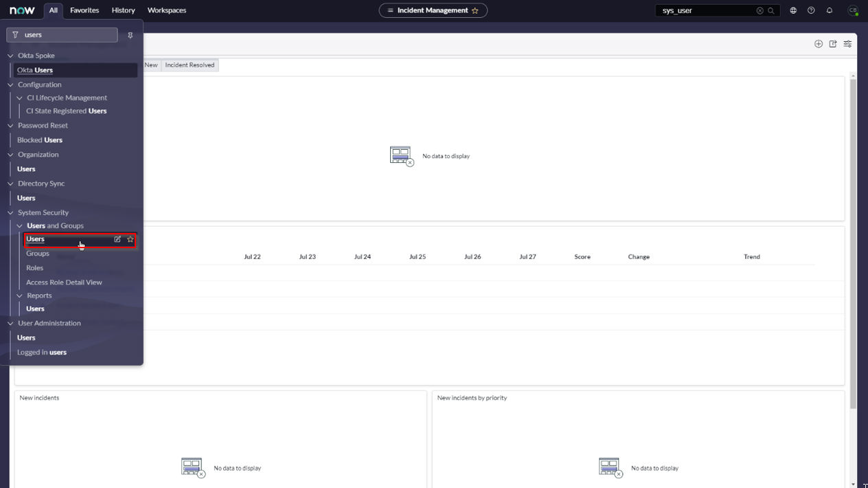The height and width of the screenshot is (488, 868).
Task: Open the Groups module link
Action: 38,254
